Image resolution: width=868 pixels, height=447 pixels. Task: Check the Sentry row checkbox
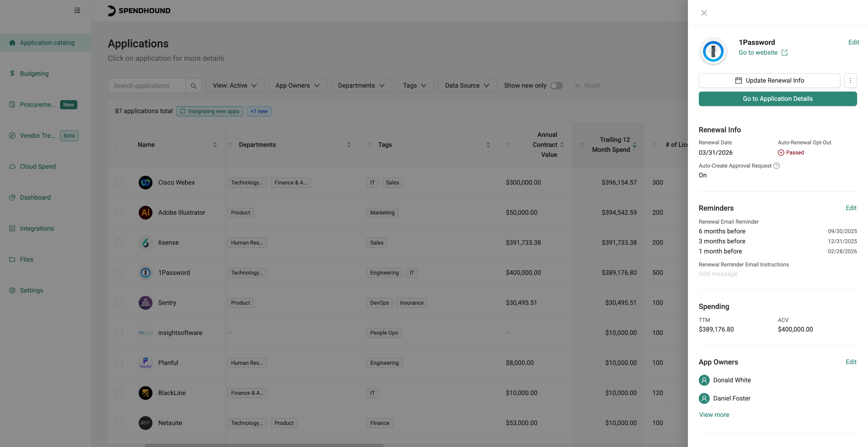click(119, 303)
